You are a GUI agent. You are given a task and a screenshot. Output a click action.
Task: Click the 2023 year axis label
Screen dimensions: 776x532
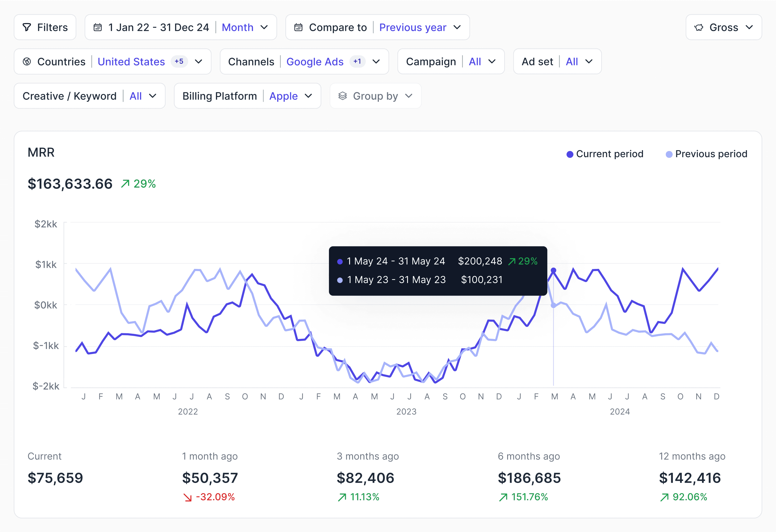point(406,411)
